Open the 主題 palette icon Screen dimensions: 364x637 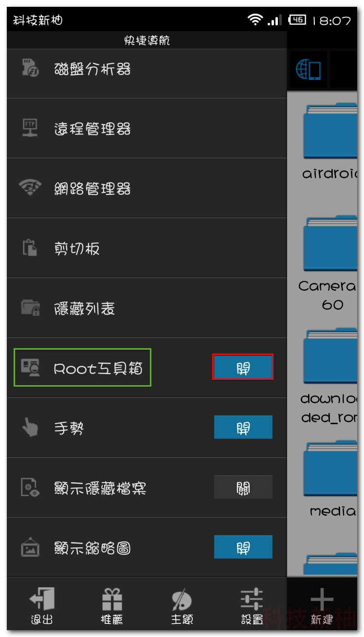point(182,600)
